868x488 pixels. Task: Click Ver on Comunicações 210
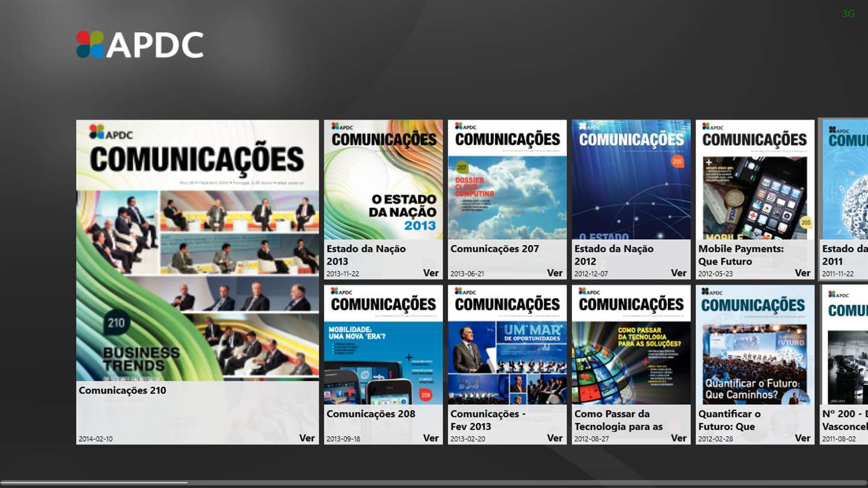307,438
